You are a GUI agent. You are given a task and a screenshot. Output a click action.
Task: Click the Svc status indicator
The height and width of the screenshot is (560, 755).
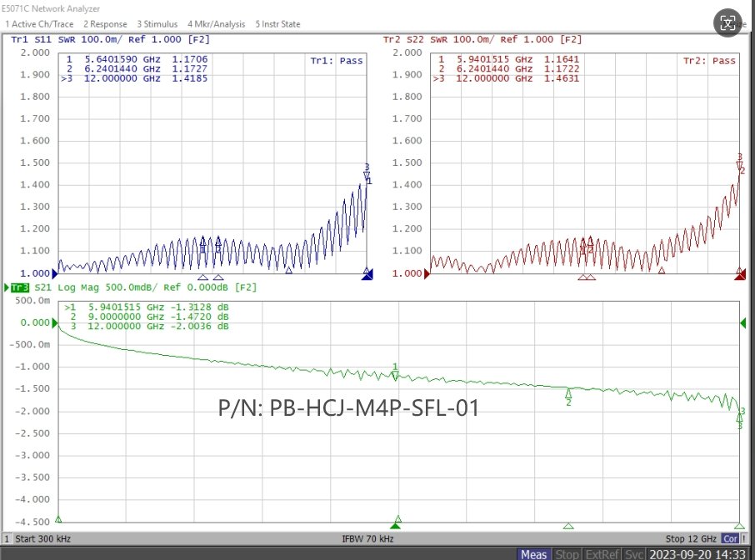pyautogui.click(x=633, y=554)
